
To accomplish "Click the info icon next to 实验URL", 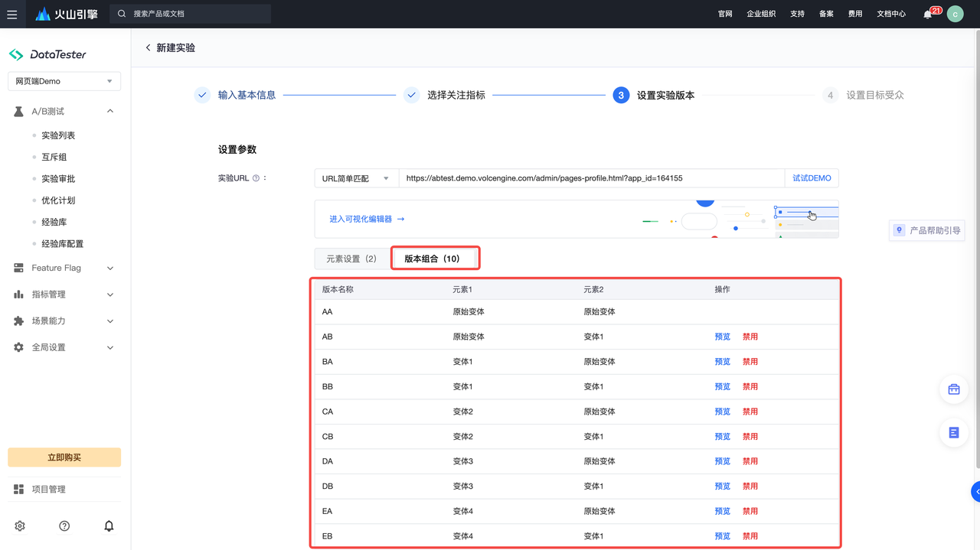I will [256, 178].
